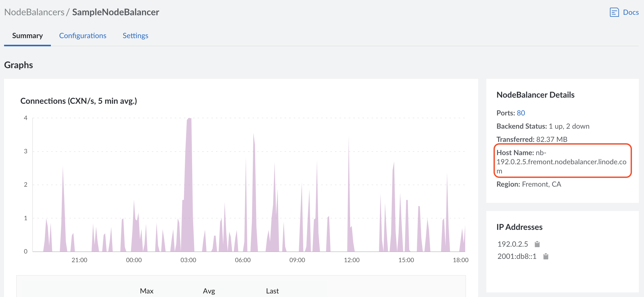
Task: Switch to the Configurations tab
Action: (x=83, y=36)
